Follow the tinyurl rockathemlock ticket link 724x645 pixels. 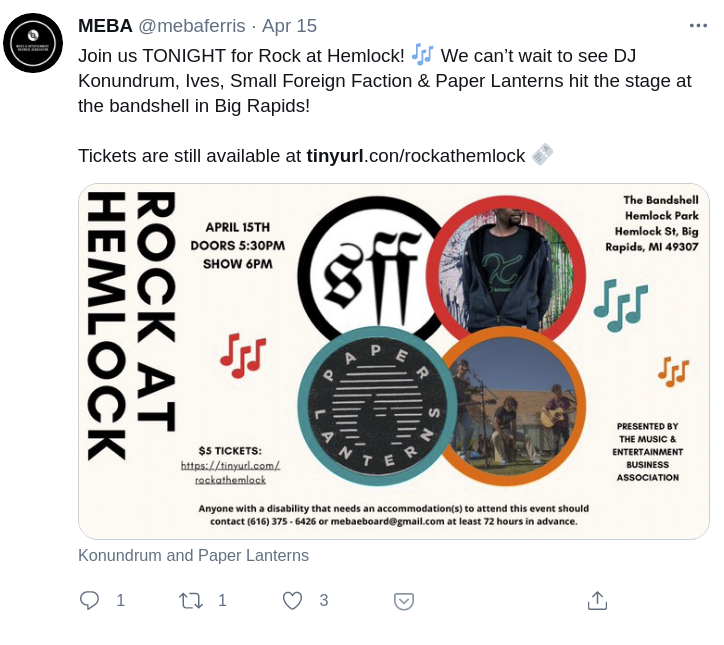(x=416, y=156)
